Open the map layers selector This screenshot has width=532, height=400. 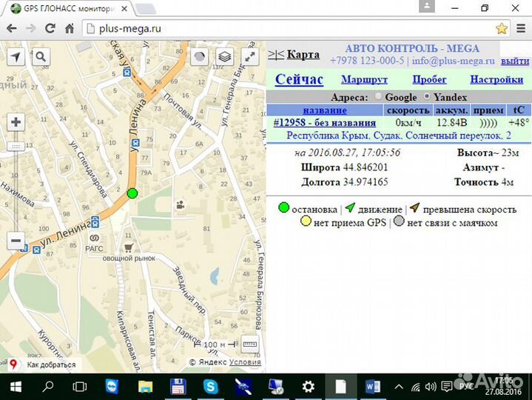(x=225, y=57)
